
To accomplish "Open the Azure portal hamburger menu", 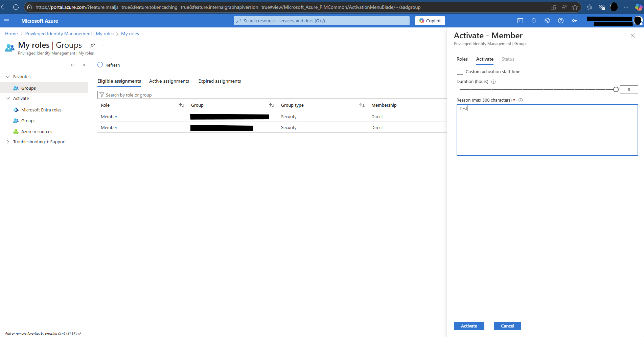I will (x=6, y=21).
